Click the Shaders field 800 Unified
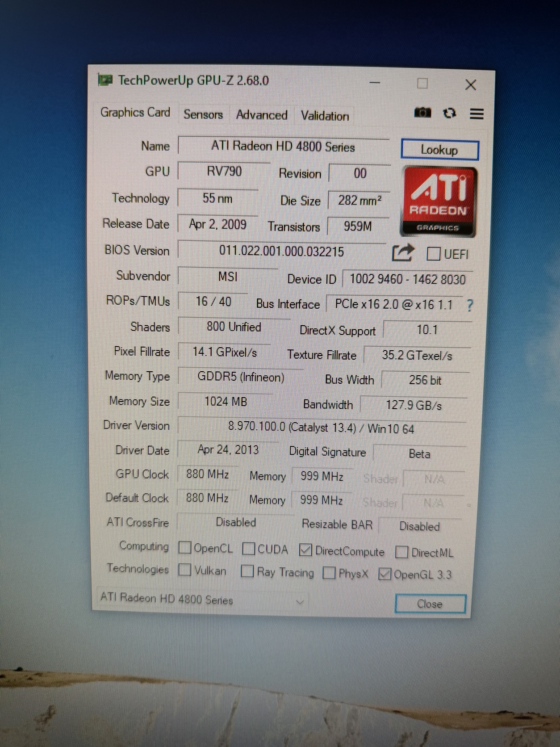 (234, 327)
